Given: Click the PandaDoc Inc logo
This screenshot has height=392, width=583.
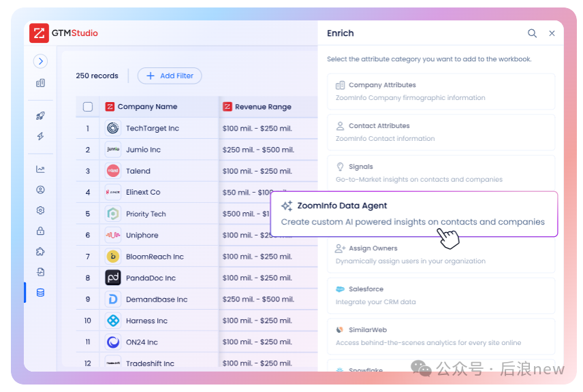Looking at the screenshot, I should coord(113,278).
